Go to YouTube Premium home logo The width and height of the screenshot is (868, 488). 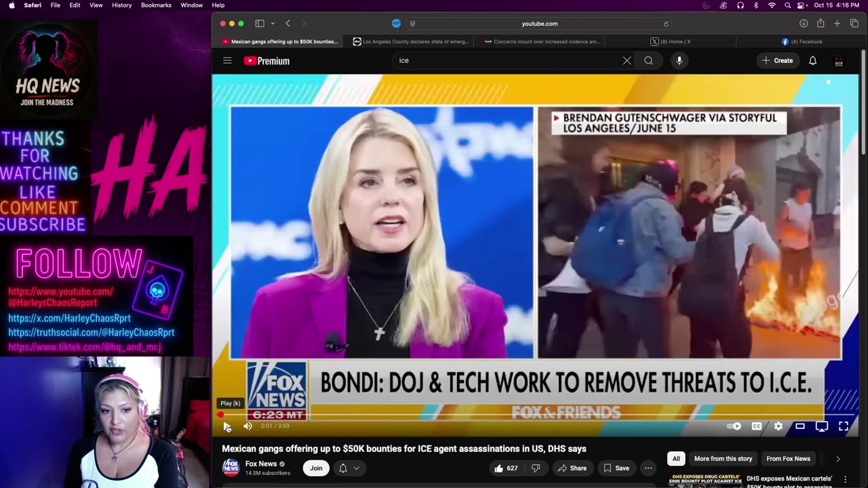(267, 60)
